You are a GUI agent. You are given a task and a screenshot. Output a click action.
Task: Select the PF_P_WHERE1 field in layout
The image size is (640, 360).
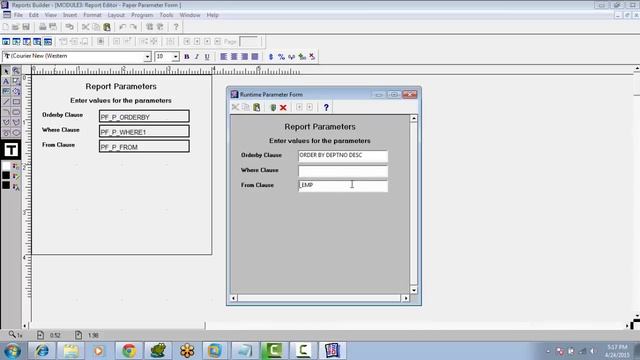pyautogui.click(x=144, y=131)
